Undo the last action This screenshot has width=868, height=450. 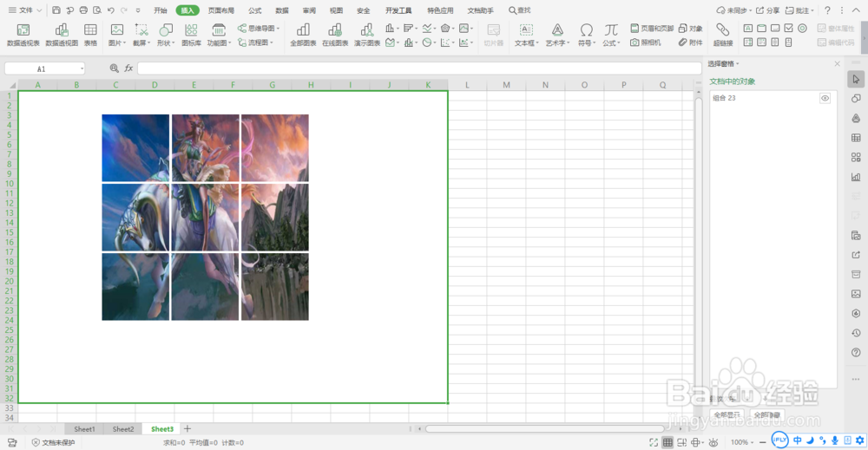point(111,10)
